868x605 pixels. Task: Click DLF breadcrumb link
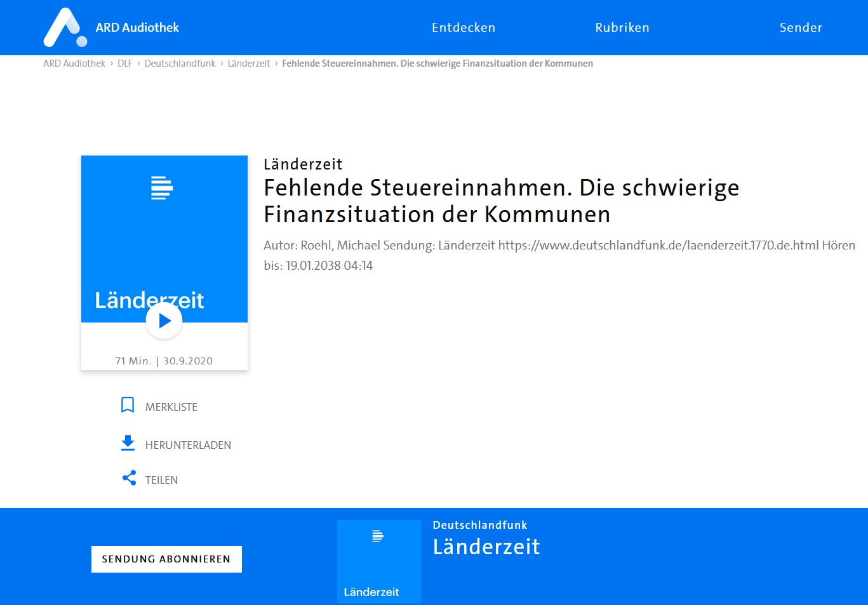pyautogui.click(x=125, y=63)
